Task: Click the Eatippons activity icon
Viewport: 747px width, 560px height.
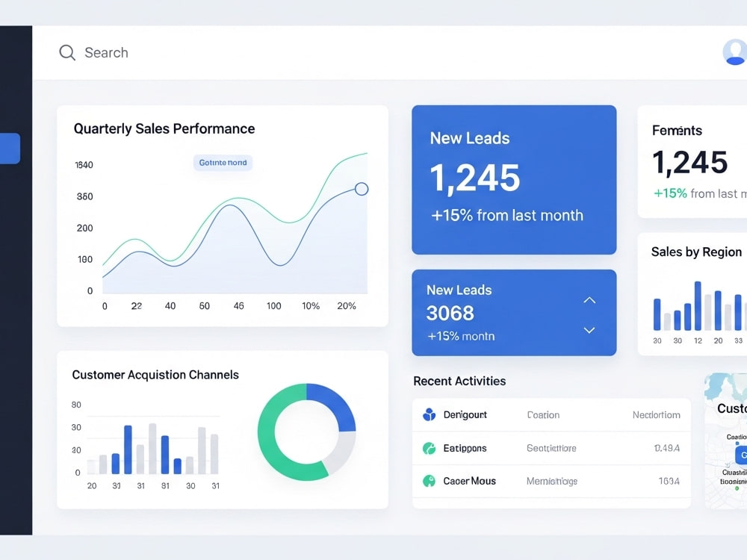Action: tap(430, 448)
